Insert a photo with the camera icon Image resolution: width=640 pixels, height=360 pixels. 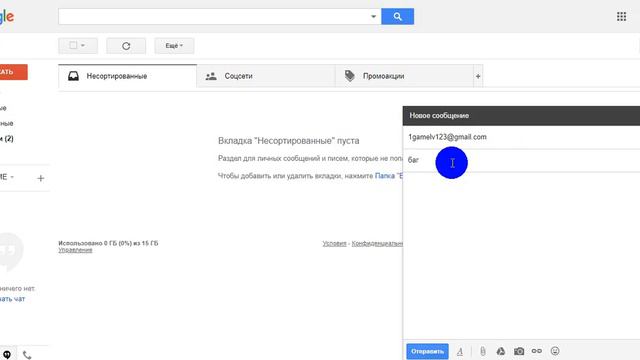click(519, 351)
